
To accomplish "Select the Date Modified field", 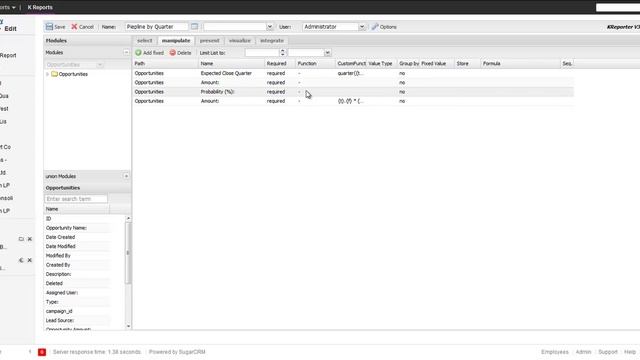I will click(77, 247).
